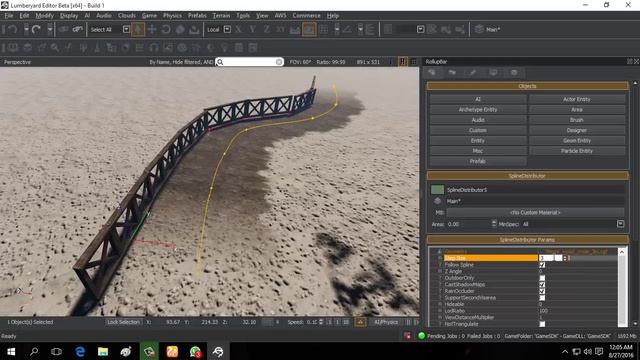The height and width of the screenshot is (360, 640).
Task: Open the redo history dropdown arrow
Action: point(50,29)
